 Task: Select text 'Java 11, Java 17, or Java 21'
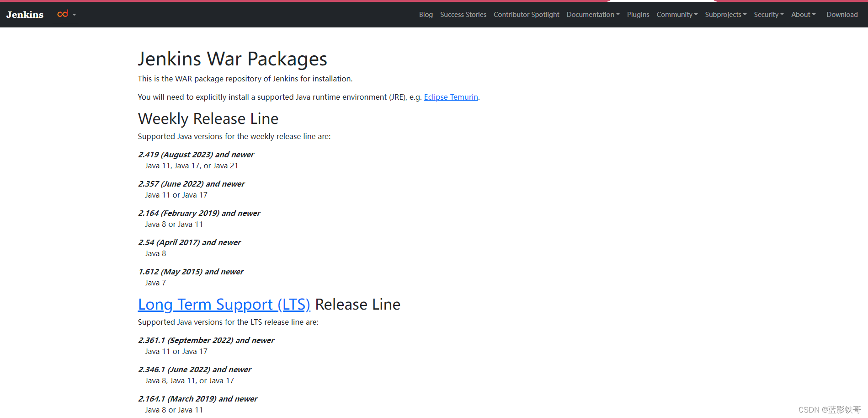pyautogui.click(x=192, y=166)
